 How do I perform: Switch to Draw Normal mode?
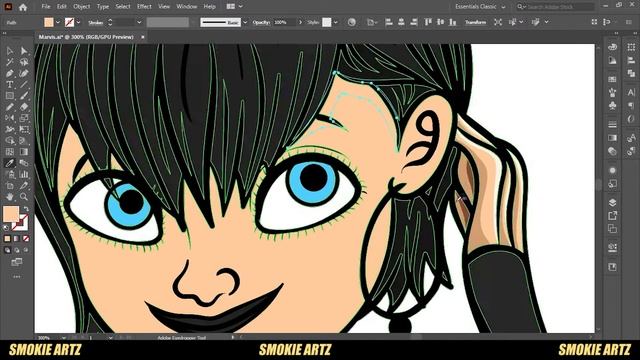[7, 250]
